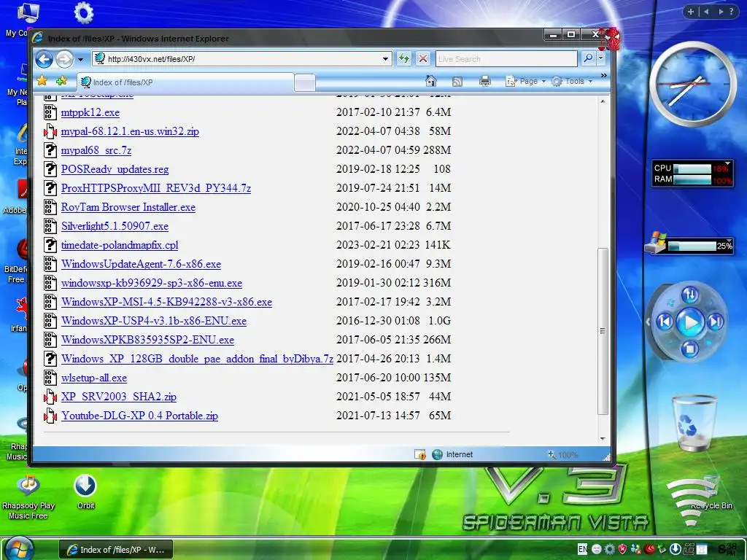Click the address bar with http://i430vx.net/files/XP/
The image size is (747, 560).
[242, 59]
